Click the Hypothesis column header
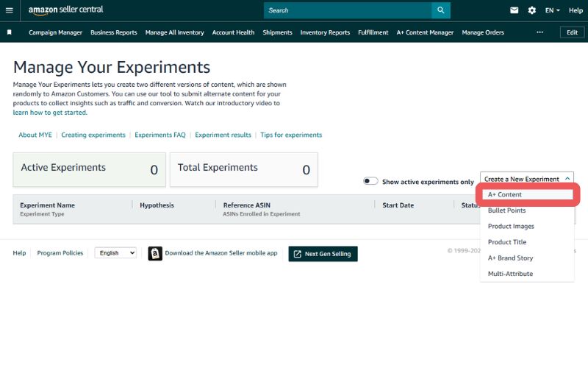Screen dimensions: 588x368 [157, 205]
